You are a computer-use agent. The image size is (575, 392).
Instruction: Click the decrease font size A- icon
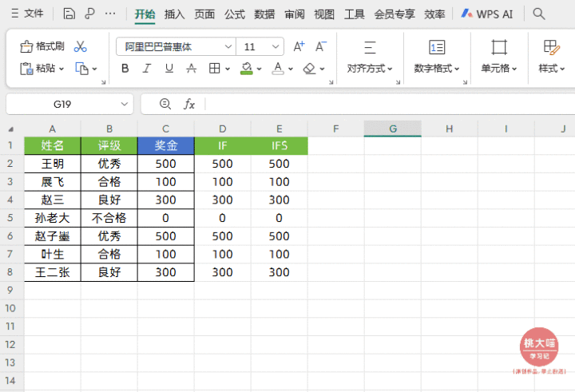[x=320, y=46]
